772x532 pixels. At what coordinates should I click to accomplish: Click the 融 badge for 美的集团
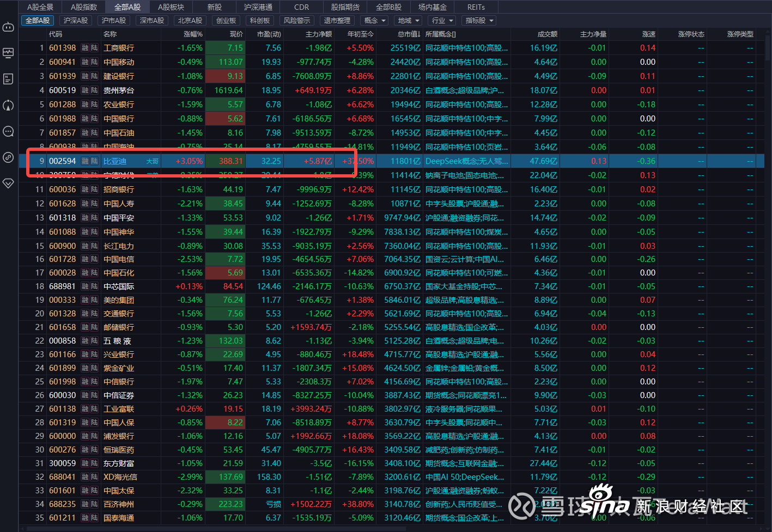(x=85, y=300)
